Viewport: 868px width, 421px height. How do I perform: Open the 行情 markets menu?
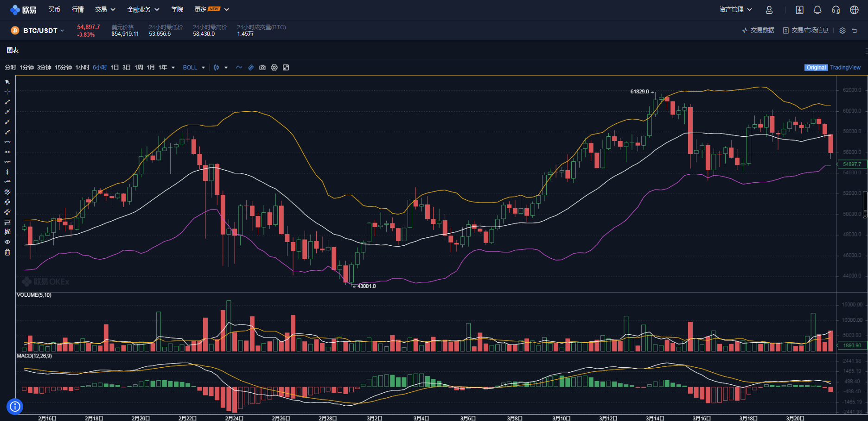coord(78,10)
